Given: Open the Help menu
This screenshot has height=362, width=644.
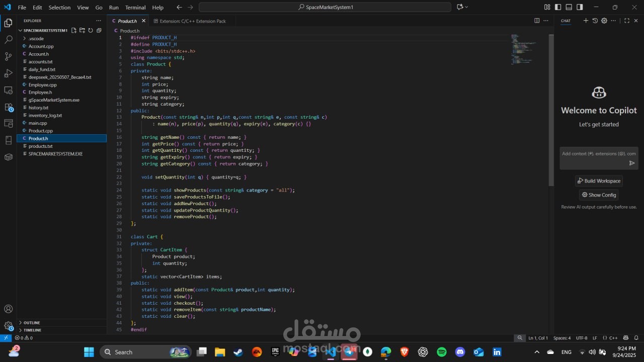Looking at the screenshot, I should 157,8.
